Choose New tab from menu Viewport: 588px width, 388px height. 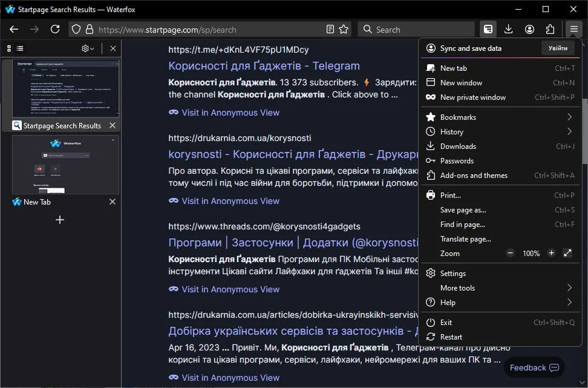point(501,68)
